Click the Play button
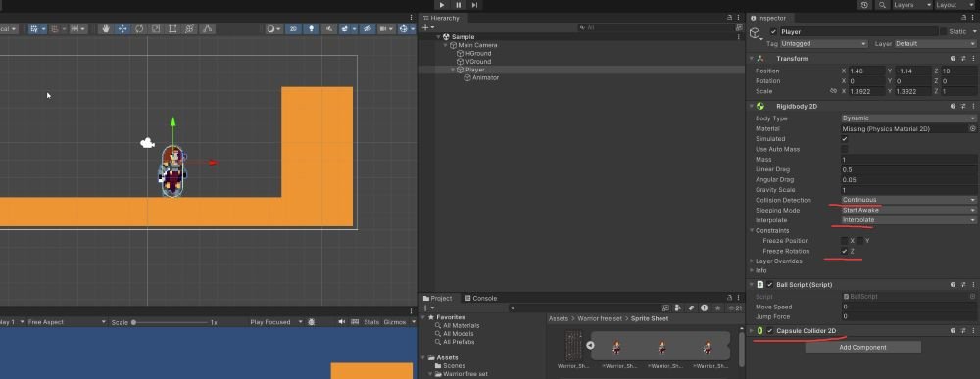Screen dimensions: 980x379 click(442, 4)
